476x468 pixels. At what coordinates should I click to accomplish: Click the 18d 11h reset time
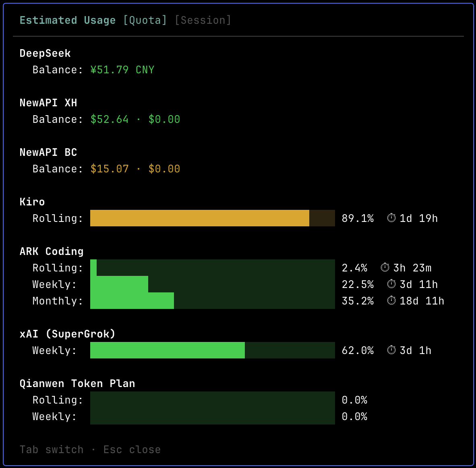click(422, 301)
